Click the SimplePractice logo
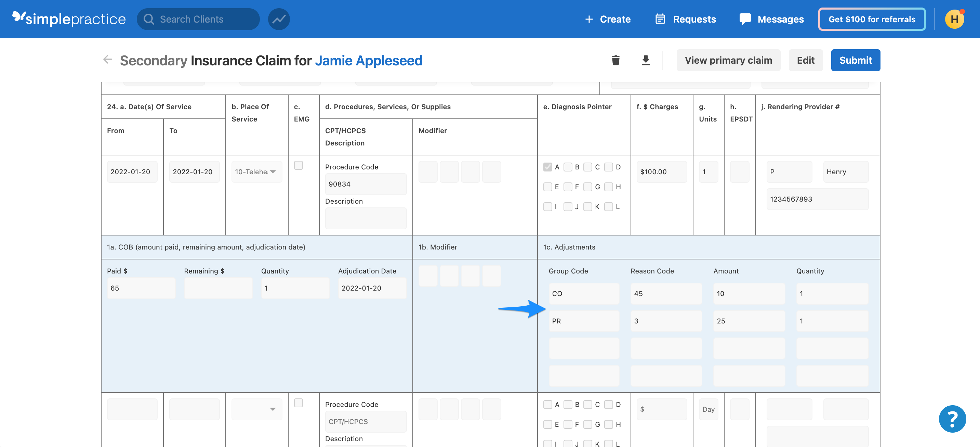Screen dimensions: 980x447 69,19
